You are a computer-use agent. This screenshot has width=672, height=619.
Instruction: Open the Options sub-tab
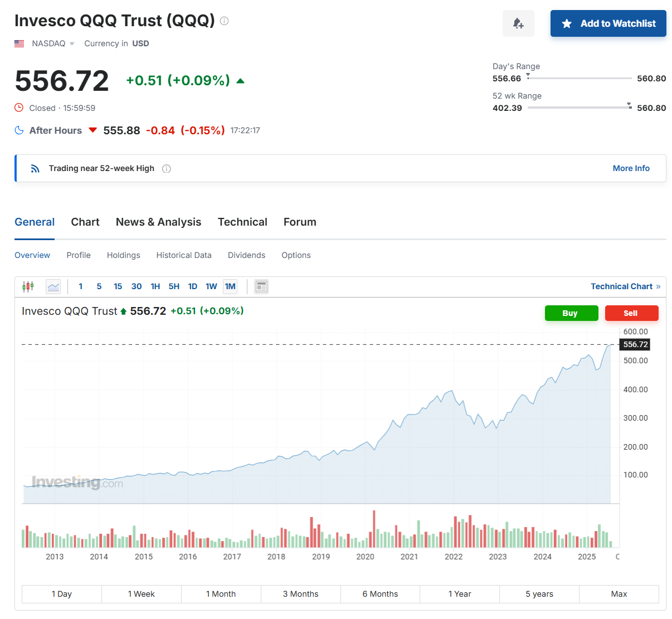tap(296, 255)
